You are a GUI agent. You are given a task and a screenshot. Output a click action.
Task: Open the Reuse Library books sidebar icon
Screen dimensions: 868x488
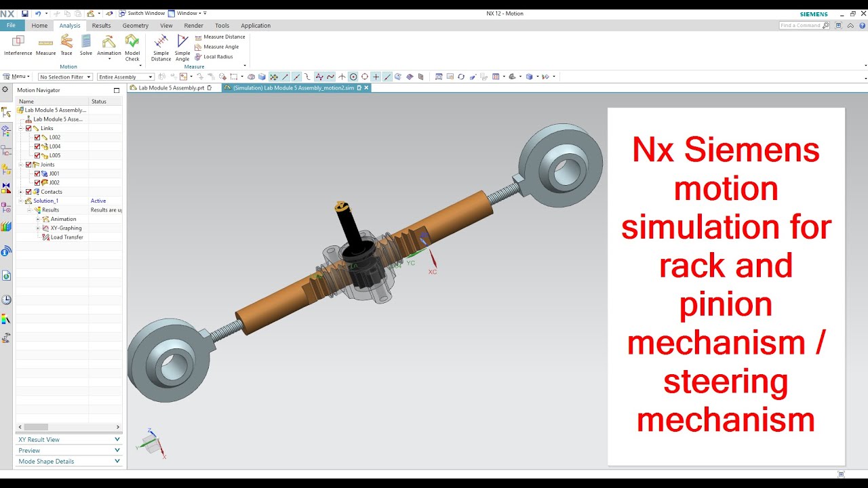tap(6, 226)
